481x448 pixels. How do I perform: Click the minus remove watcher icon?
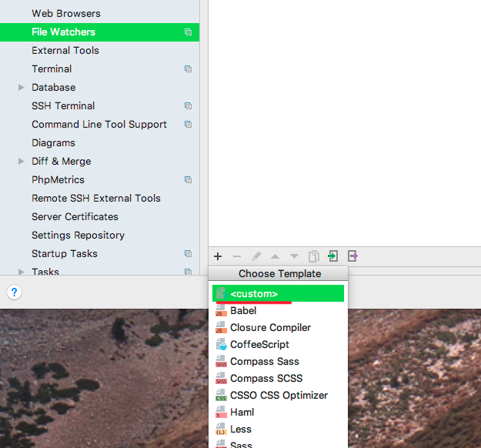[x=237, y=256]
